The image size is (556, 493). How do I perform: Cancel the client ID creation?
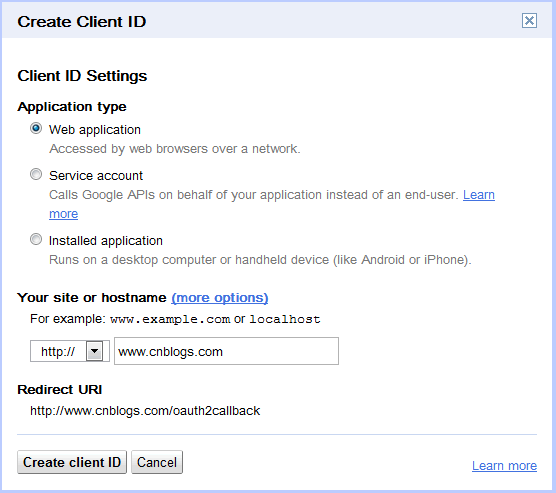click(157, 462)
